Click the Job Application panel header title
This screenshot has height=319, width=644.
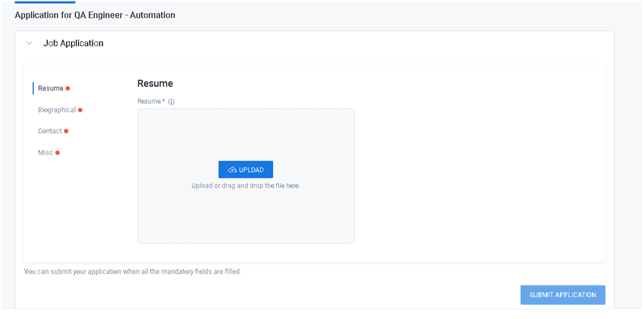(x=73, y=43)
